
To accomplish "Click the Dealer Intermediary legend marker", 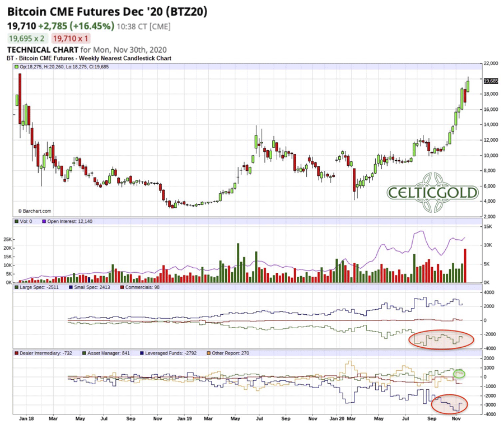I will 17,353.
